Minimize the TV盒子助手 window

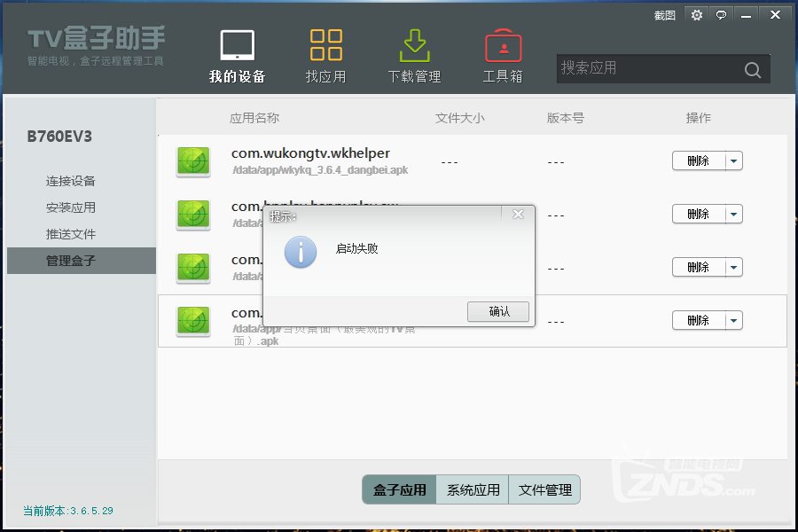click(x=746, y=15)
